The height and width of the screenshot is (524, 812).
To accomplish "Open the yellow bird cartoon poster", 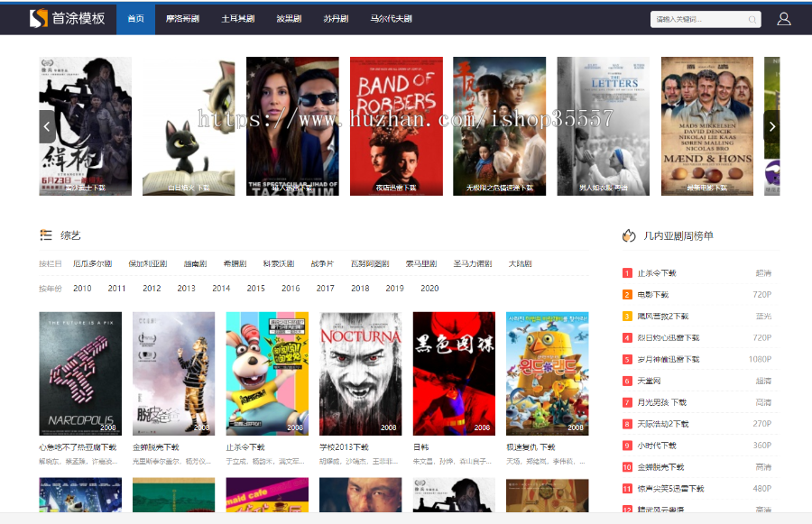I will 548,373.
